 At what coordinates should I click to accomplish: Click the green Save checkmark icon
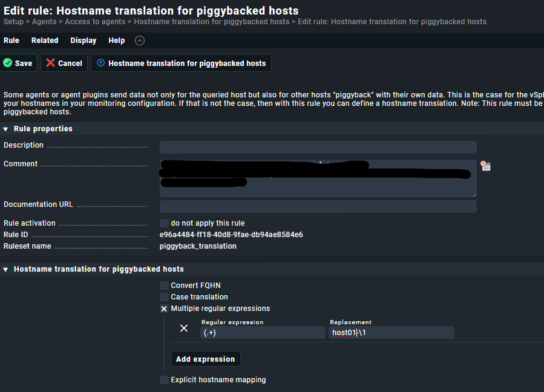coord(8,63)
